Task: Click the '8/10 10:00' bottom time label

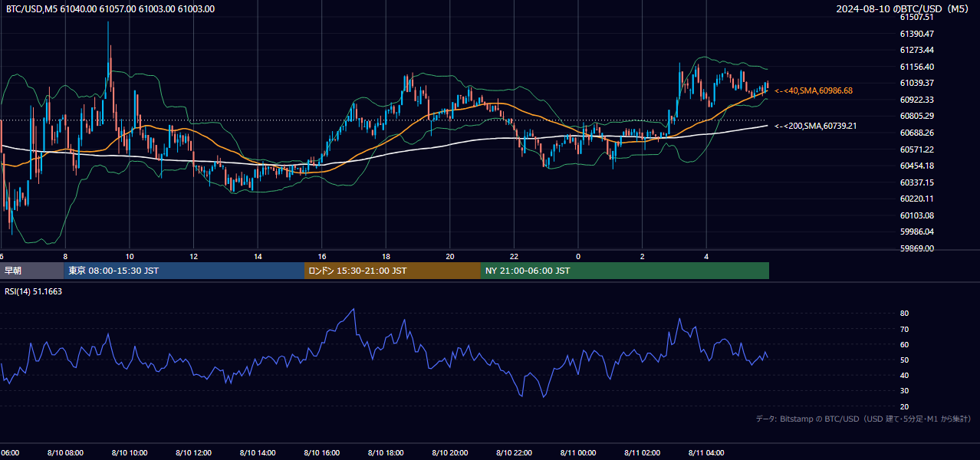Action: click(x=130, y=453)
